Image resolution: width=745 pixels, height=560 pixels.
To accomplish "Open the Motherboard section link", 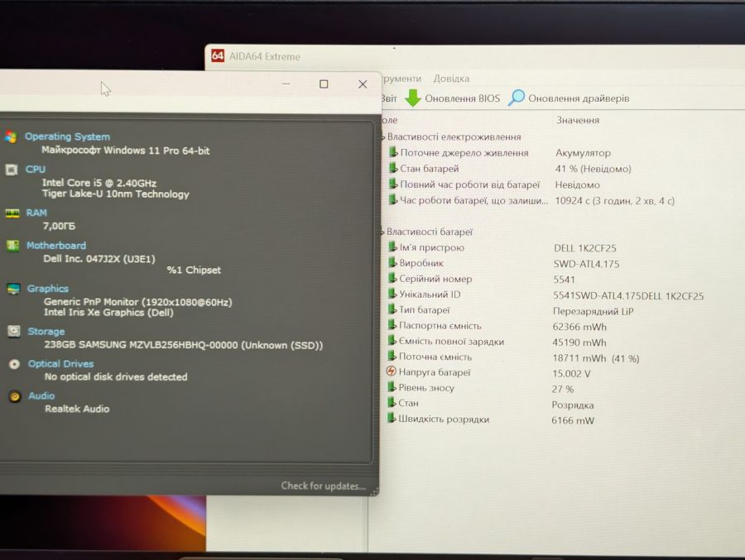I will pos(56,246).
